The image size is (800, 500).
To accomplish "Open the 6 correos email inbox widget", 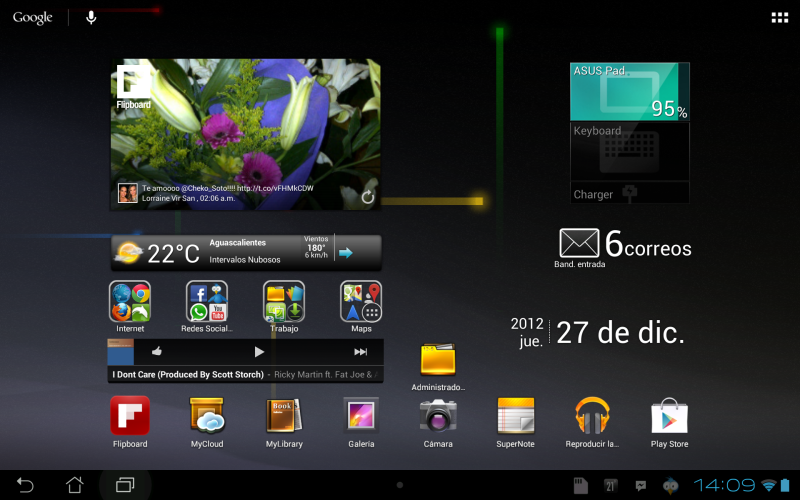I will [x=625, y=244].
